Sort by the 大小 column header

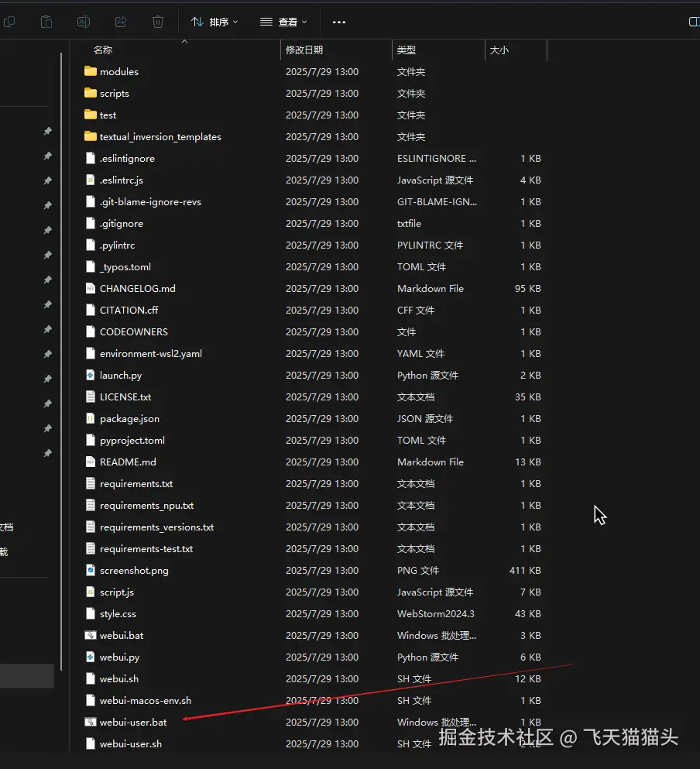coord(499,50)
